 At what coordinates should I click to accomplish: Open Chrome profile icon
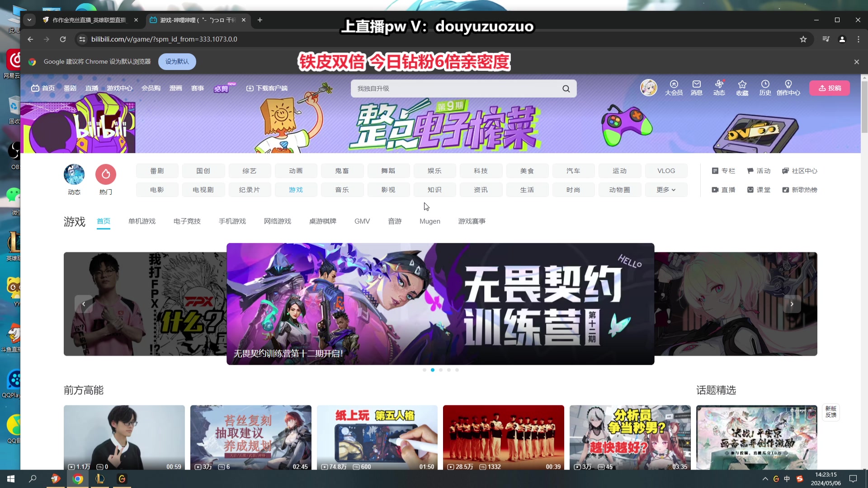click(842, 39)
